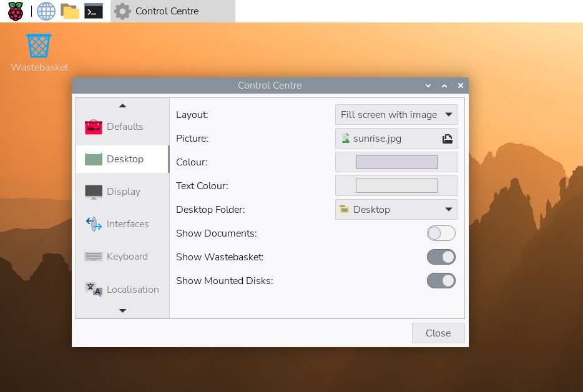The width and height of the screenshot is (583, 392).
Task: Close the Control Centre with the Close button
Action: pyautogui.click(x=438, y=333)
